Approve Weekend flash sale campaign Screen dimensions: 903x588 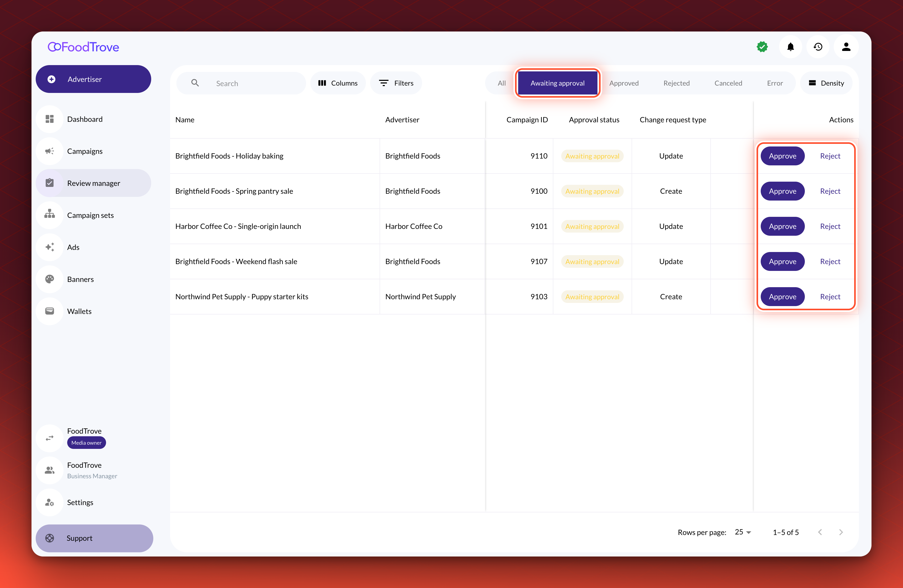[x=782, y=261]
